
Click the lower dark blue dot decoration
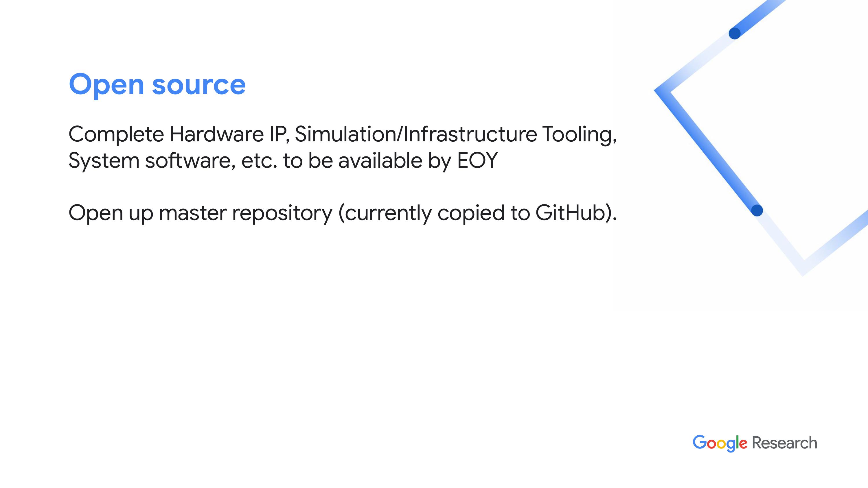click(x=757, y=210)
